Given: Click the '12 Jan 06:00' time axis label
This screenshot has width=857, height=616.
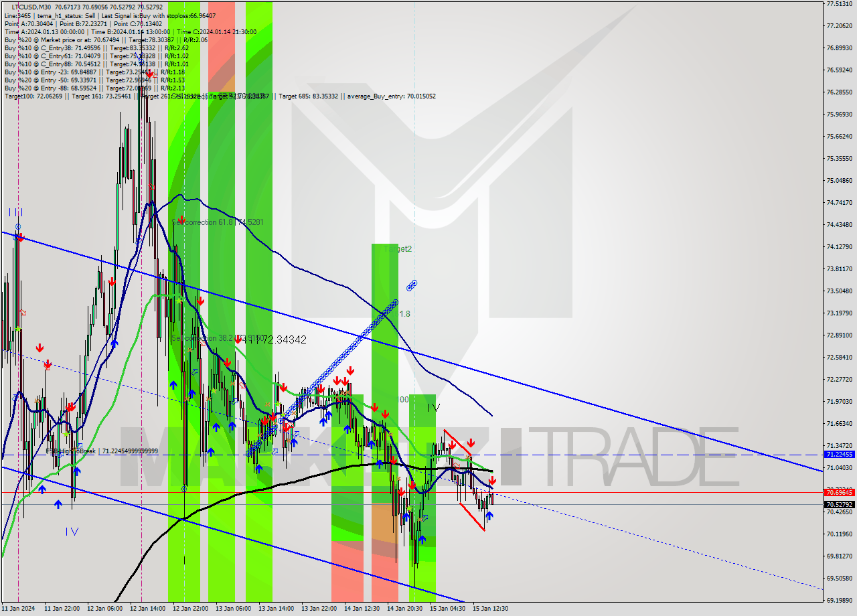Looking at the screenshot, I should click(x=104, y=609).
